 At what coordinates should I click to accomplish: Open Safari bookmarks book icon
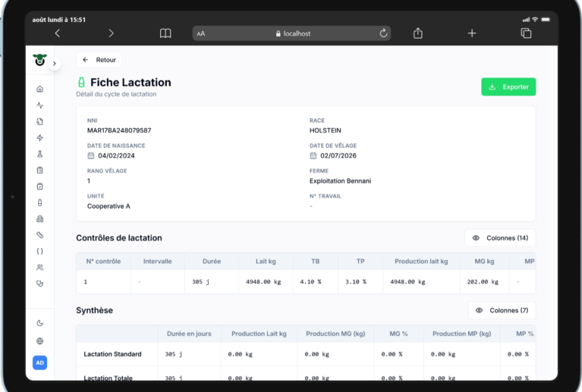coord(165,33)
